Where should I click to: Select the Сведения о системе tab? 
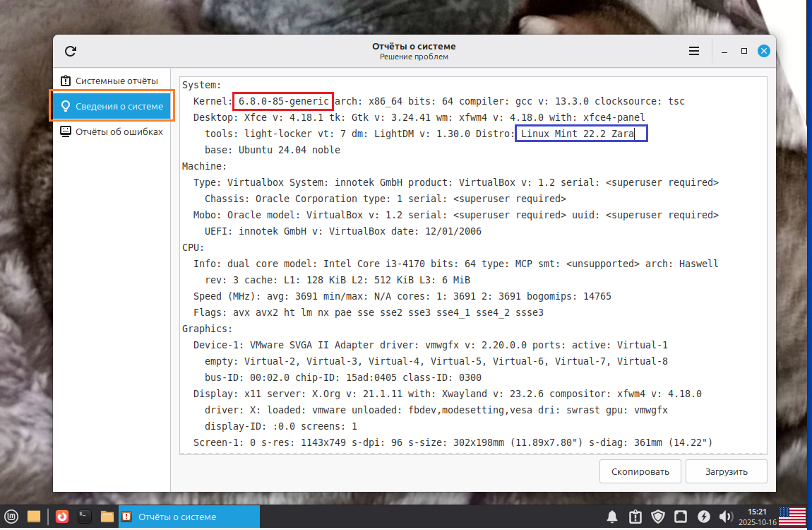click(x=112, y=106)
